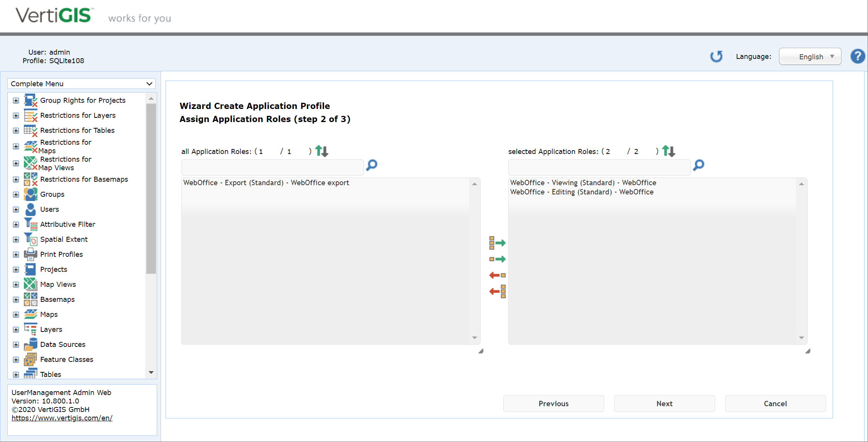Image resolution: width=868 pixels, height=442 pixels.
Task: Click the Spatial Extent icon
Action: [x=30, y=239]
